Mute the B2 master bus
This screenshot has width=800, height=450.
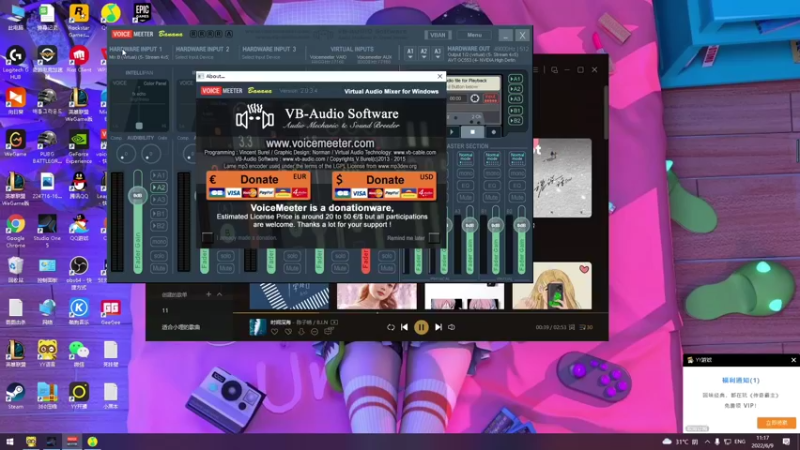click(517, 197)
